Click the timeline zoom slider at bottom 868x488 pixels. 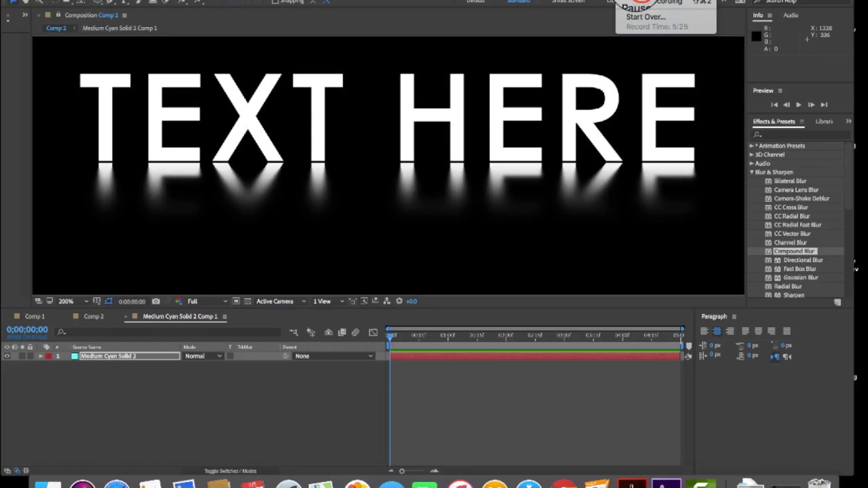coord(401,471)
